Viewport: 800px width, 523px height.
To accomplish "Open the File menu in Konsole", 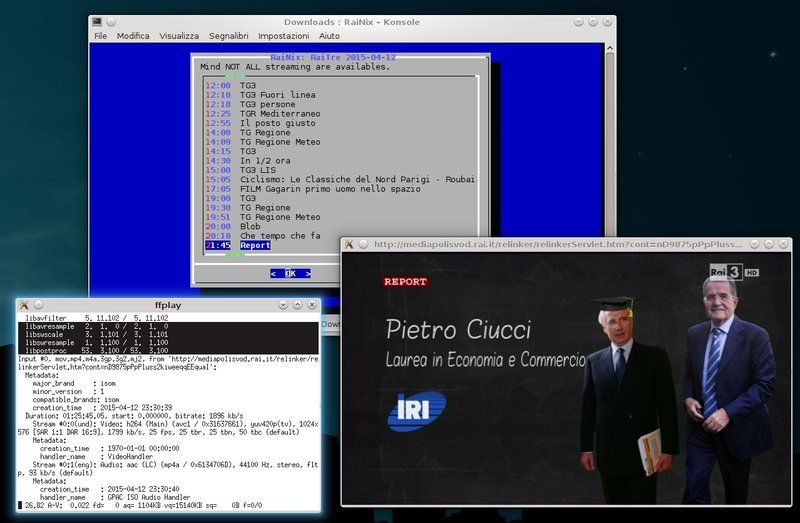I will pyautogui.click(x=100, y=36).
